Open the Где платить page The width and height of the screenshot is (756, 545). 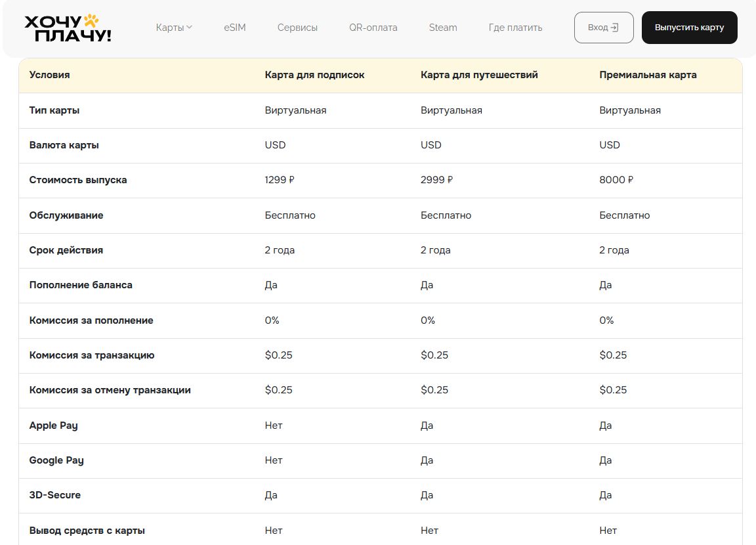tap(515, 28)
